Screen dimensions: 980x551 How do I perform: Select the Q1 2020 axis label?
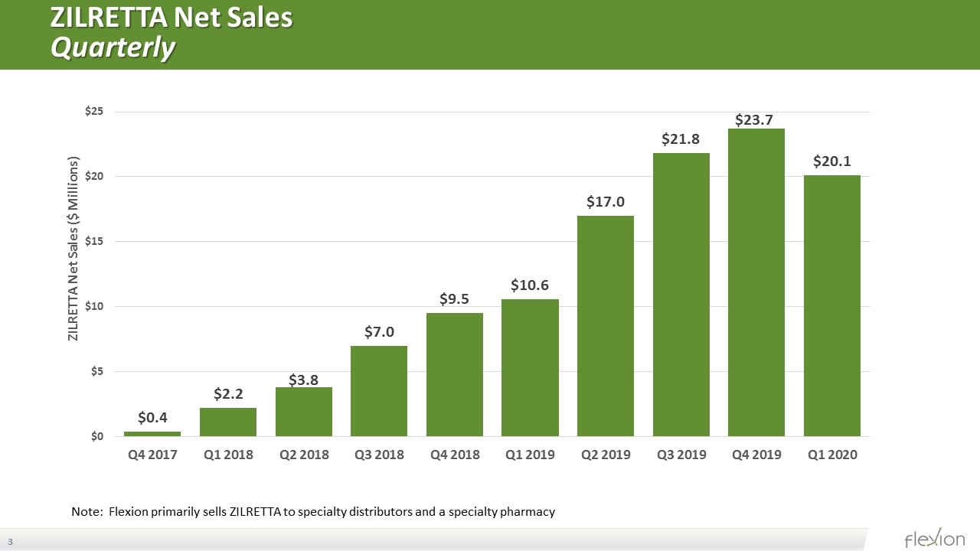pos(832,455)
